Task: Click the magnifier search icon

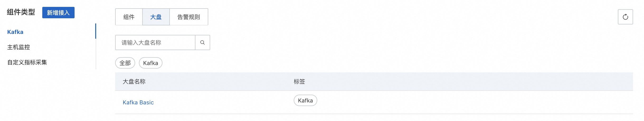Action: coord(202,42)
